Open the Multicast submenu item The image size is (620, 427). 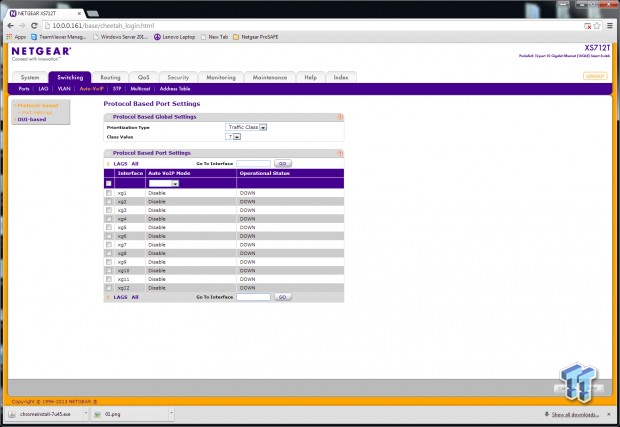point(140,89)
